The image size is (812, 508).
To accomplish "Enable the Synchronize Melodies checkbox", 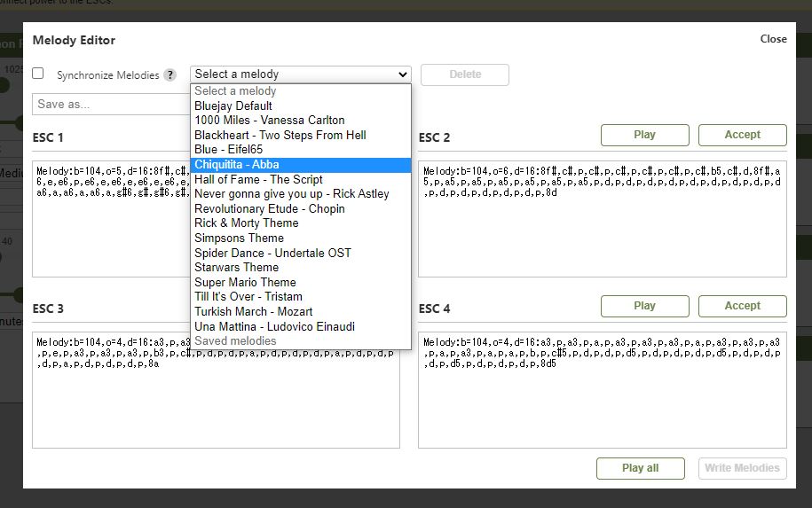I will point(38,74).
